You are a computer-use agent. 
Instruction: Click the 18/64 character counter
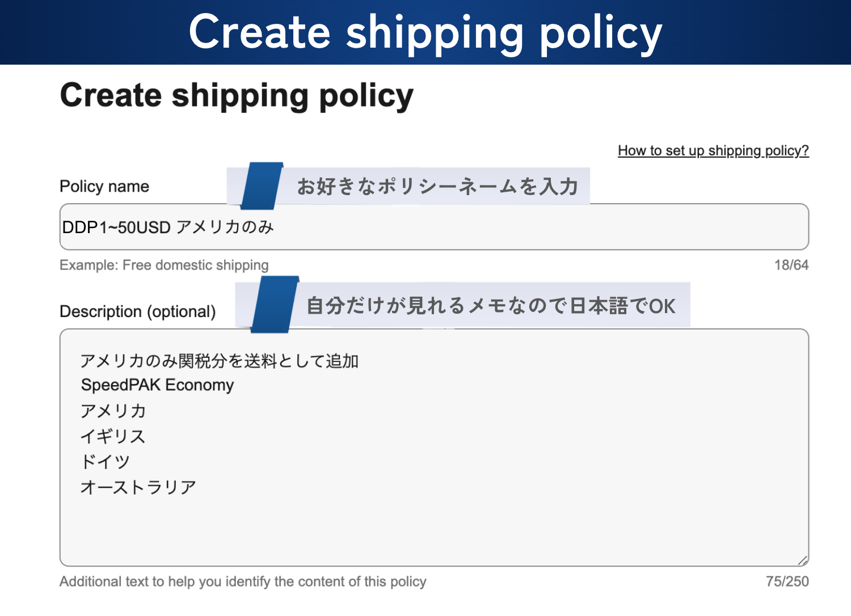pyautogui.click(x=791, y=265)
